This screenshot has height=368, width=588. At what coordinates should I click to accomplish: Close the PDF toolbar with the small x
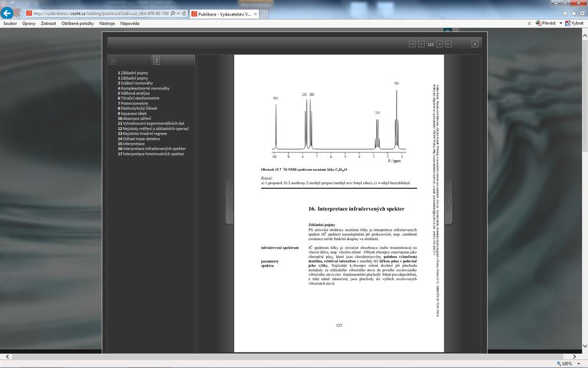pyautogui.click(x=529, y=23)
